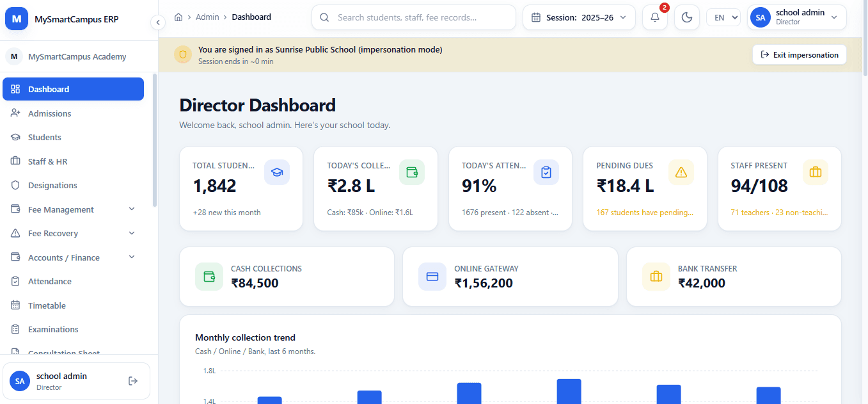Click the 'Cash: ₹85k · Online: ₹1.6L' text
868x404 pixels.
(370, 213)
